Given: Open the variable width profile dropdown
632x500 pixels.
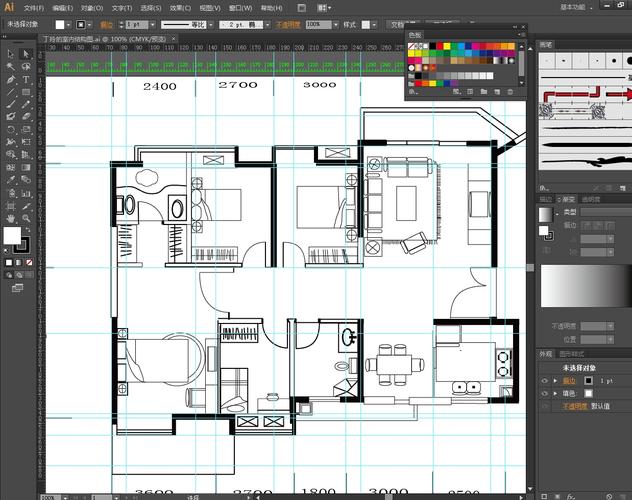Looking at the screenshot, I should pyautogui.click(x=211, y=25).
